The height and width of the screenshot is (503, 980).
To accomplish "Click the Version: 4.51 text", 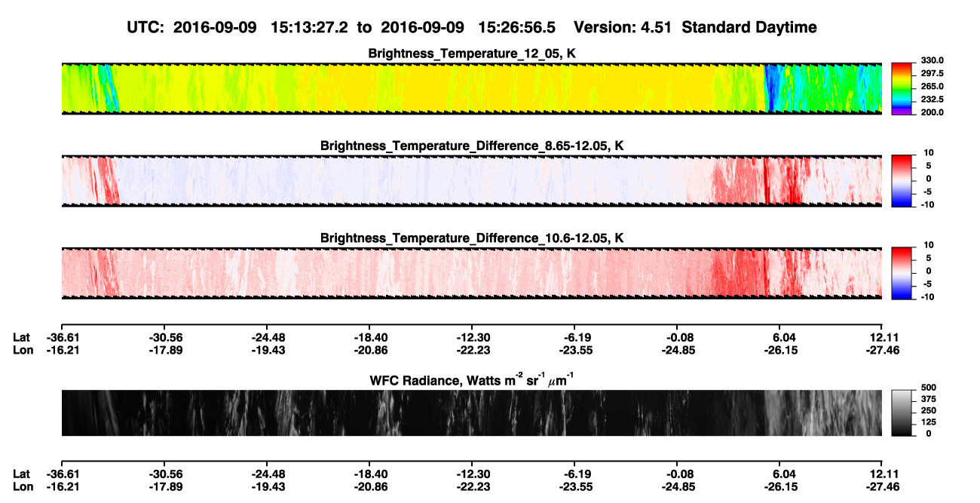I will (623, 28).
